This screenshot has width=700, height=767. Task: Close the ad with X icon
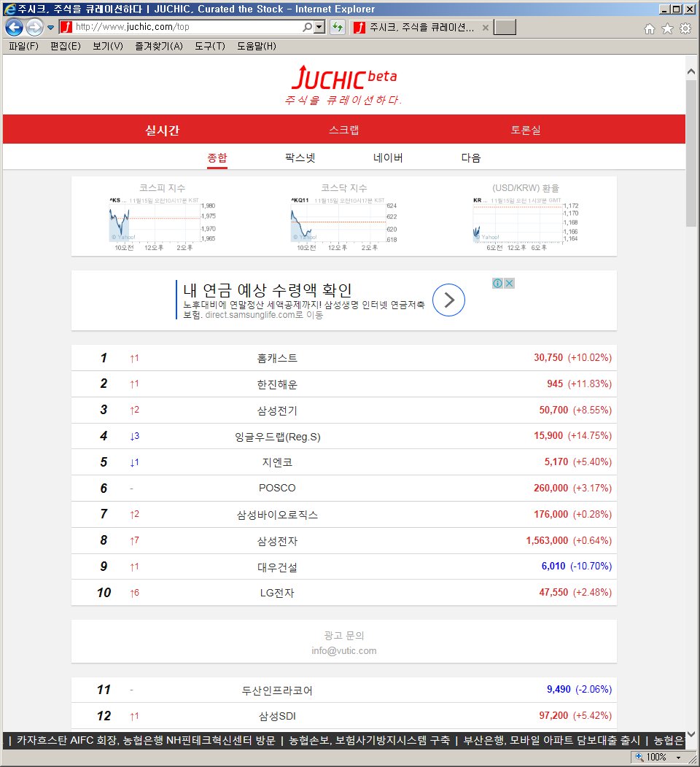click(x=509, y=283)
